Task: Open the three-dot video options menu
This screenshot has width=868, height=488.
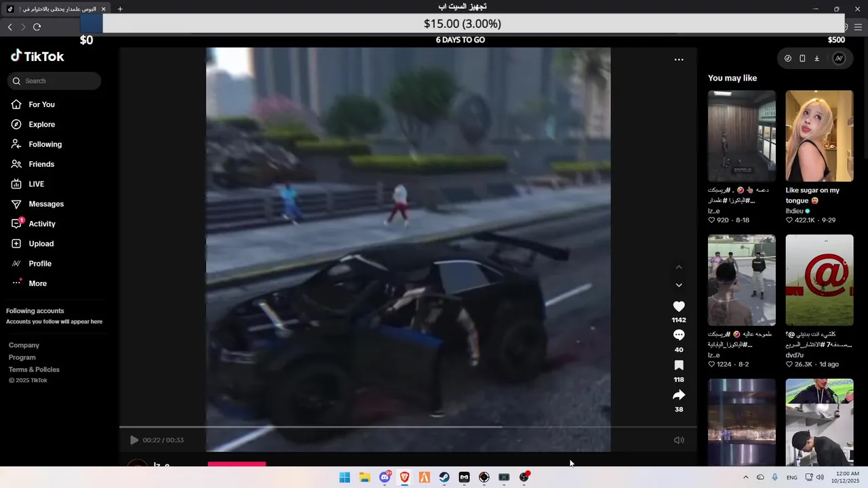Action: [679, 60]
